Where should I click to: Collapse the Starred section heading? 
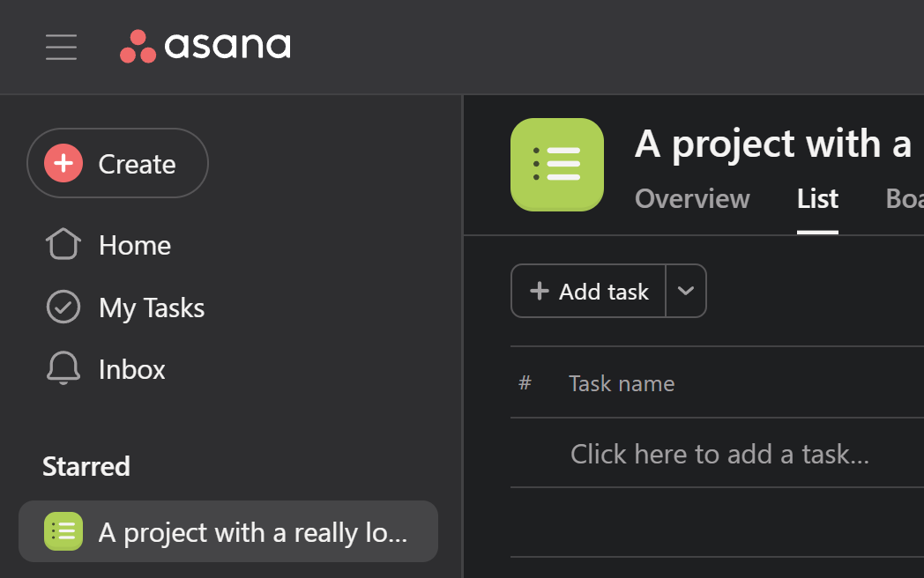(86, 467)
